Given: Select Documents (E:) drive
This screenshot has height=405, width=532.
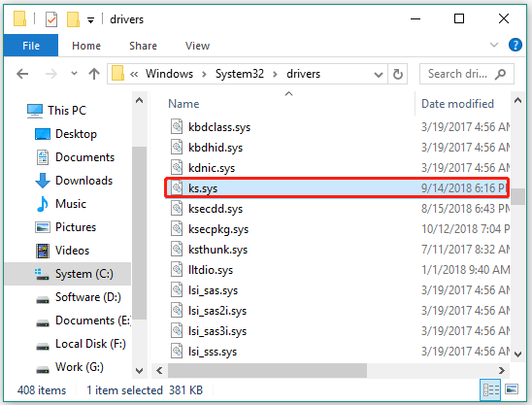Looking at the screenshot, I should click(83, 321).
